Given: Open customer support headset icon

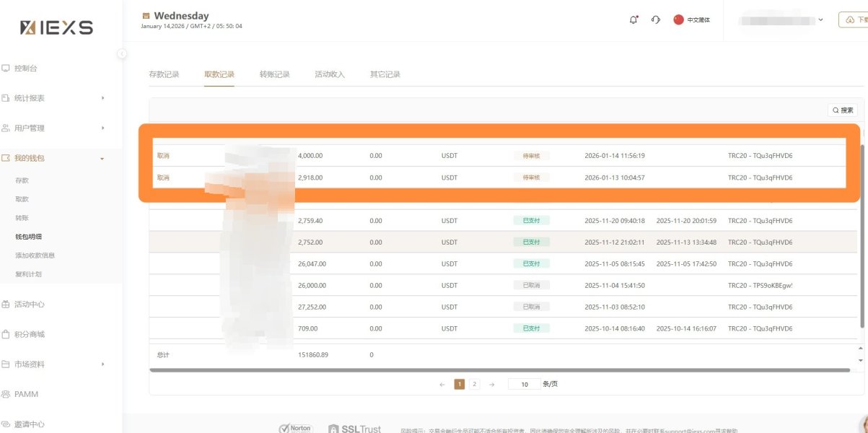Looking at the screenshot, I should coord(655,19).
